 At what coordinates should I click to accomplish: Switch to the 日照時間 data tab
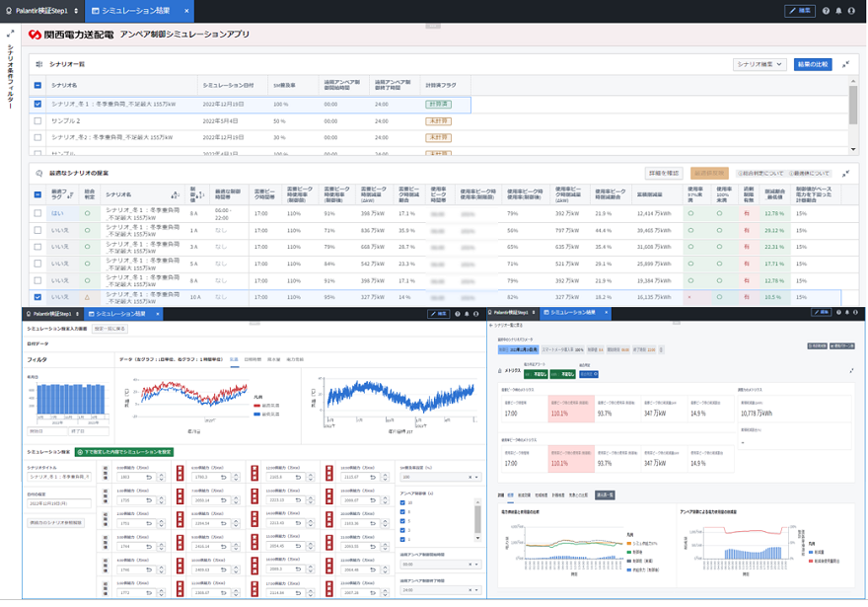tap(253, 359)
